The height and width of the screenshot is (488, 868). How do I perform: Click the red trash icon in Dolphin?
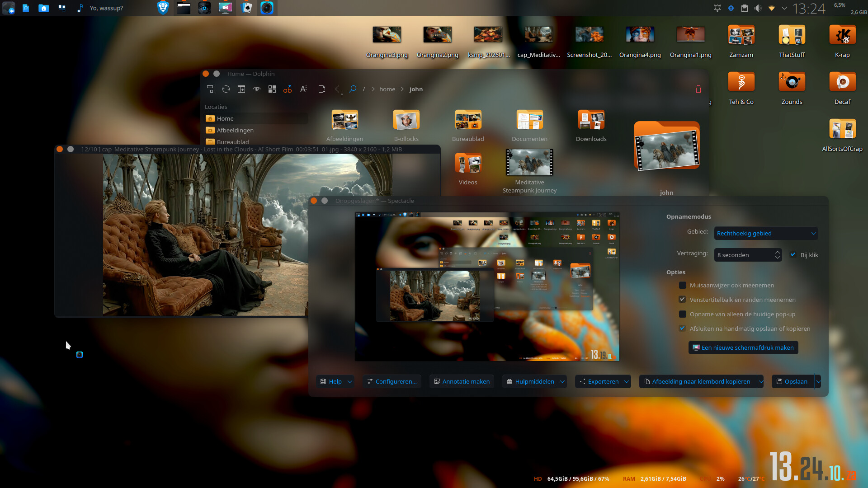pos(698,89)
